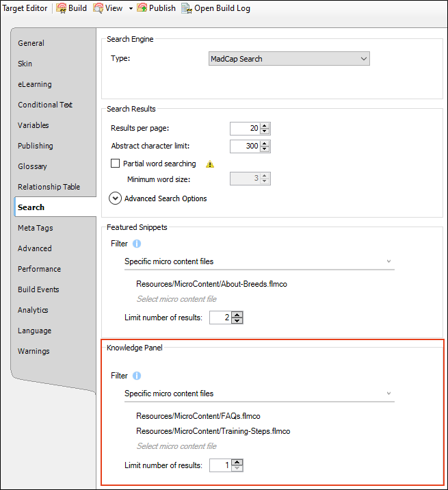Decrease Featured Snippets limit number of results
This screenshot has width=448, height=490.
237,321
